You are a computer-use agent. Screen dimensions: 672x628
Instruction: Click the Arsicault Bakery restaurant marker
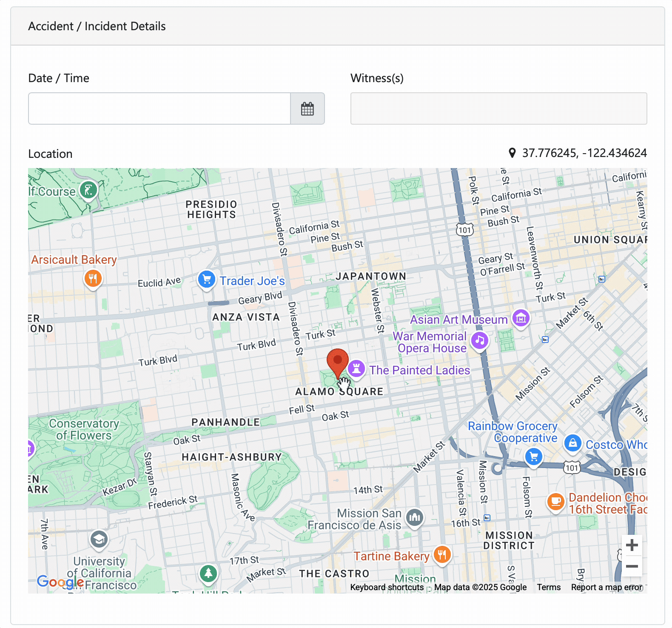pos(93,280)
